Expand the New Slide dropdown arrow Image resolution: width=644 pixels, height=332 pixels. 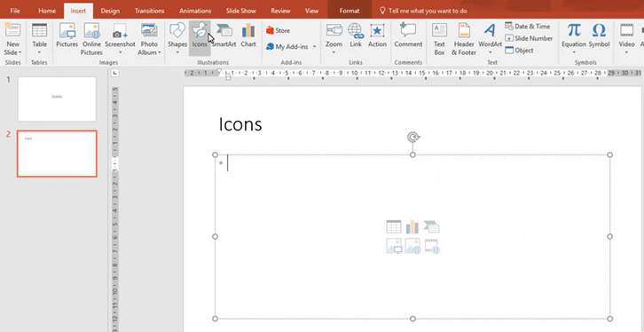[x=20, y=52]
